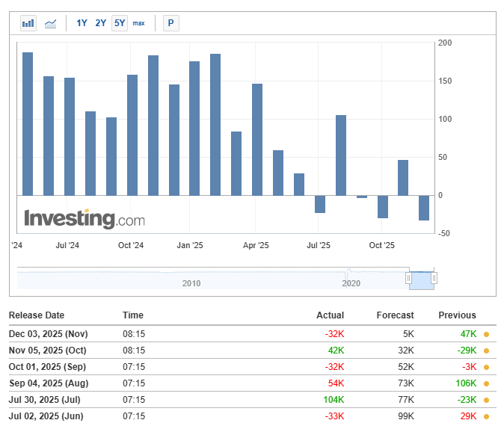
Task: Click the Investing.com logo watermark
Action: pyautogui.click(x=84, y=219)
